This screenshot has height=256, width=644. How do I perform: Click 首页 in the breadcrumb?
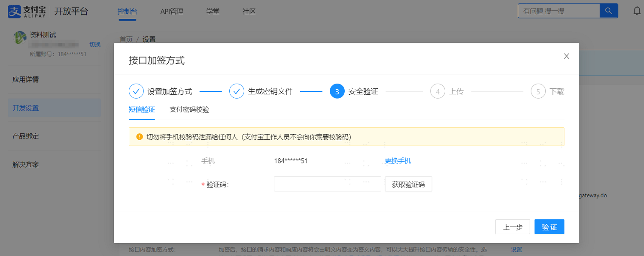[126, 39]
